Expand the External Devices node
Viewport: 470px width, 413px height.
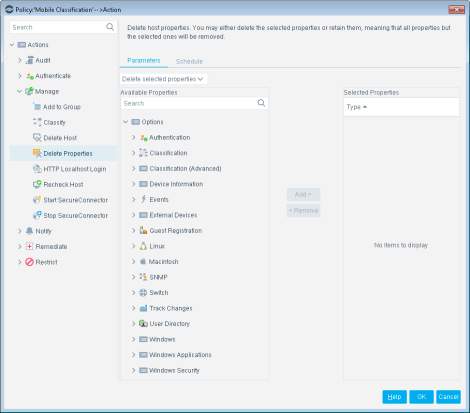point(133,215)
